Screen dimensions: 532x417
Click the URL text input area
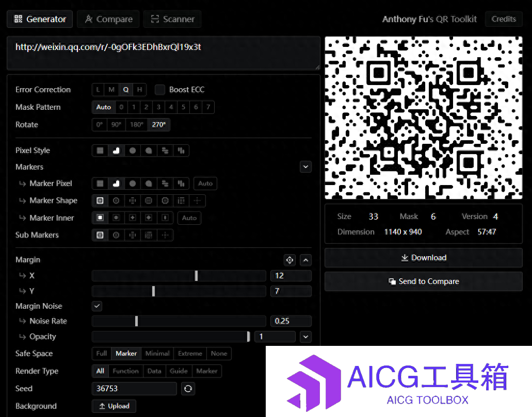coord(164,53)
